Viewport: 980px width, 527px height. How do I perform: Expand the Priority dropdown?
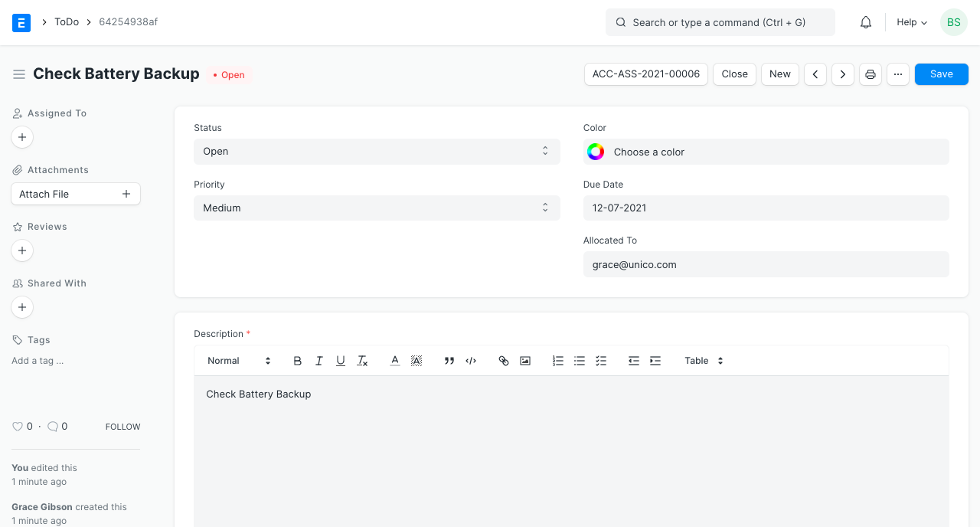(377, 208)
